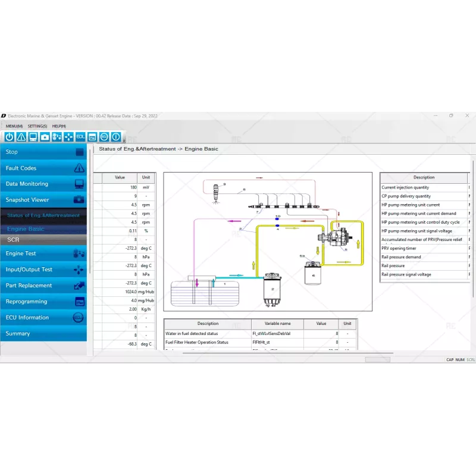This screenshot has width=476, height=476.
Task: Click the Variable name column header
Action: [277, 324]
